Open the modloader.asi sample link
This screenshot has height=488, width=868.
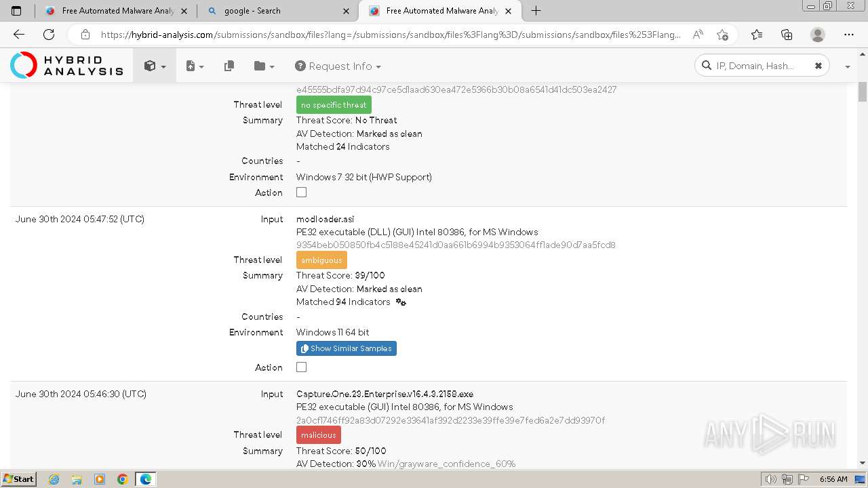(x=325, y=219)
